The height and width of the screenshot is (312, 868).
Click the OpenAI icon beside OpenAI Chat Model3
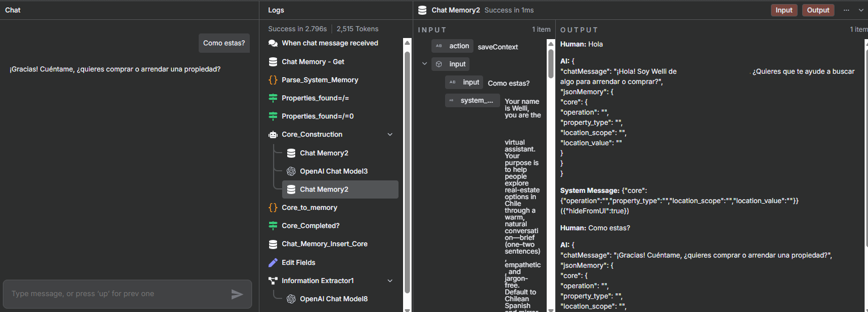291,171
